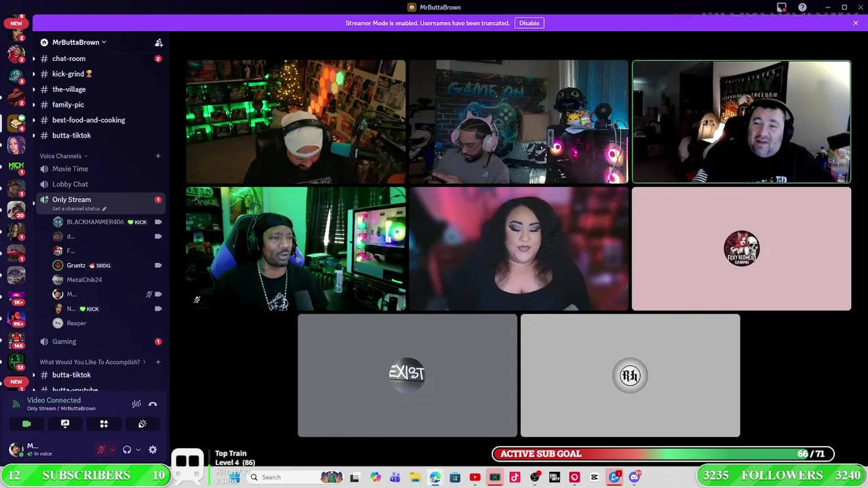Click the Active Sub Goal progress bar

pos(663,454)
